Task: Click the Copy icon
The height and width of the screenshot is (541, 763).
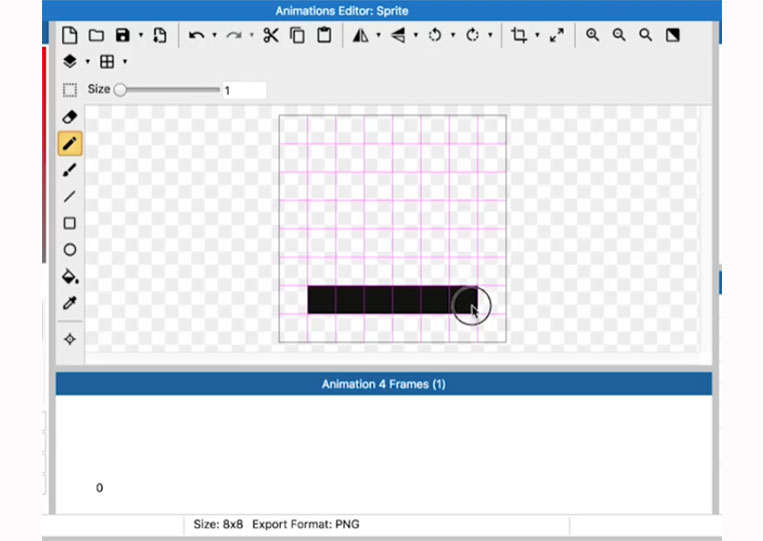Action: [297, 35]
